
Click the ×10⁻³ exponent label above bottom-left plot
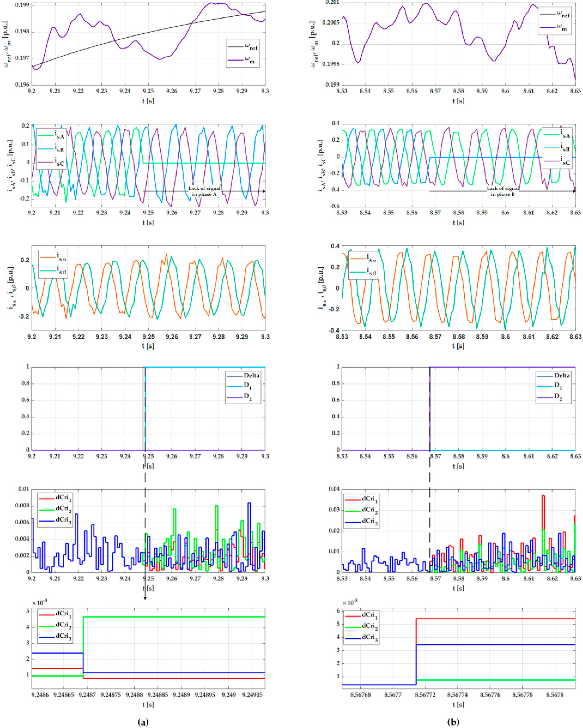coord(40,602)
